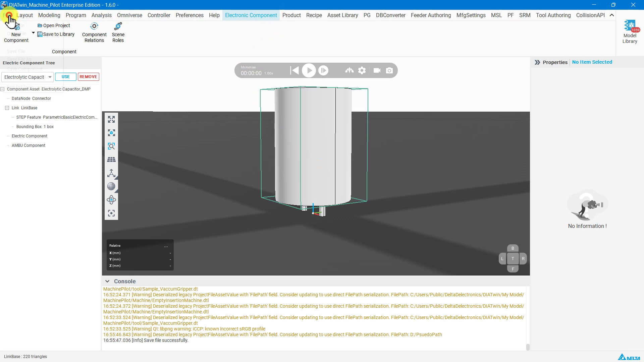Open the MfgSettings tab
Image resolution: width=644 pixels, height=362 pixels.
click(x=471, y=15)
